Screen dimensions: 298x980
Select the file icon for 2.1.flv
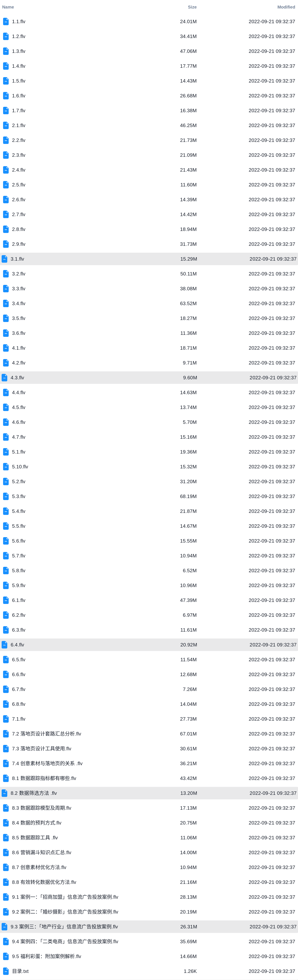tap(6, 126)
